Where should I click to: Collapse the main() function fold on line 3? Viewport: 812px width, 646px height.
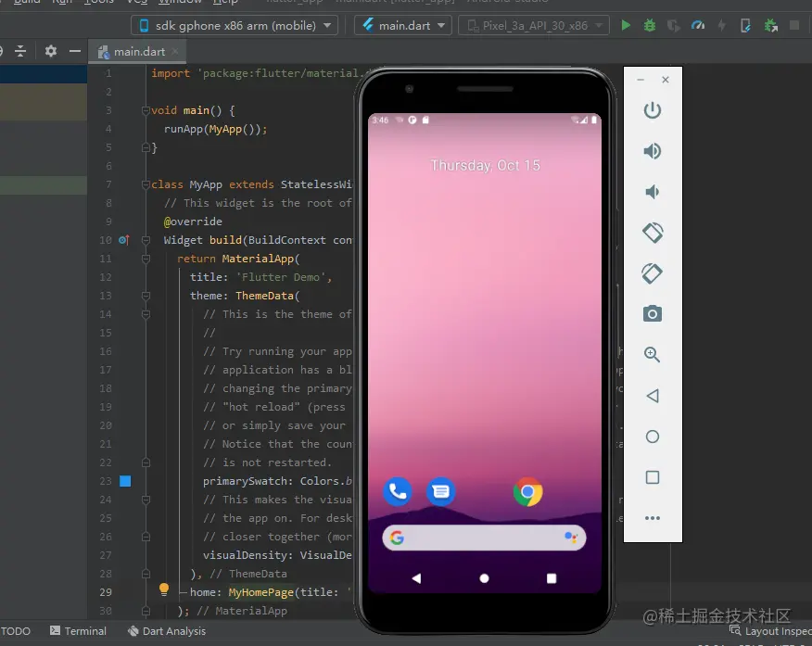tap(146, 110)
